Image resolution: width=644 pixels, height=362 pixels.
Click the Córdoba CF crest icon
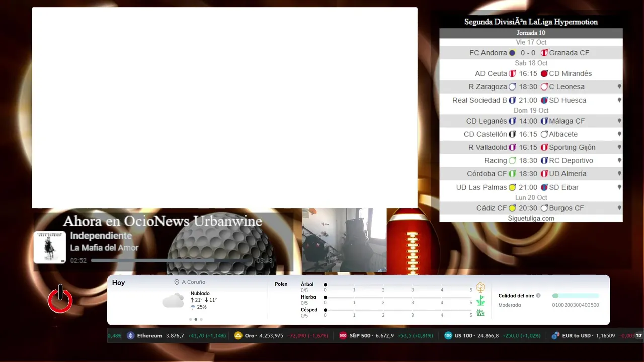point(512,174)
